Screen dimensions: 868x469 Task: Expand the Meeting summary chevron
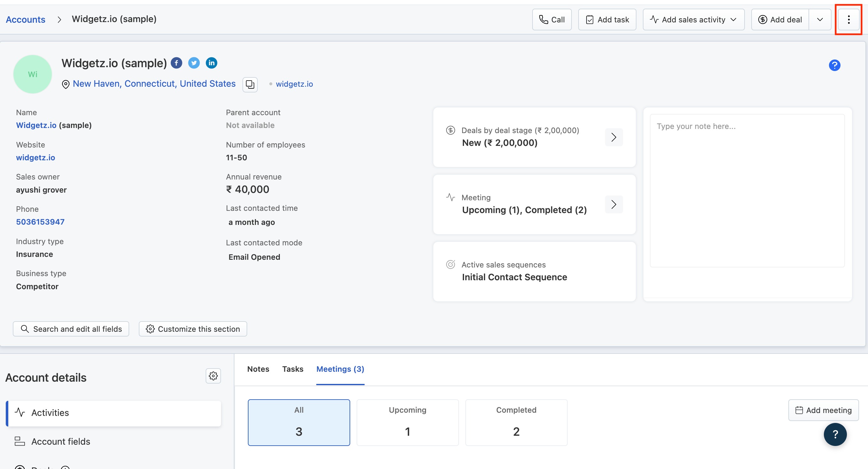[614, 204]
